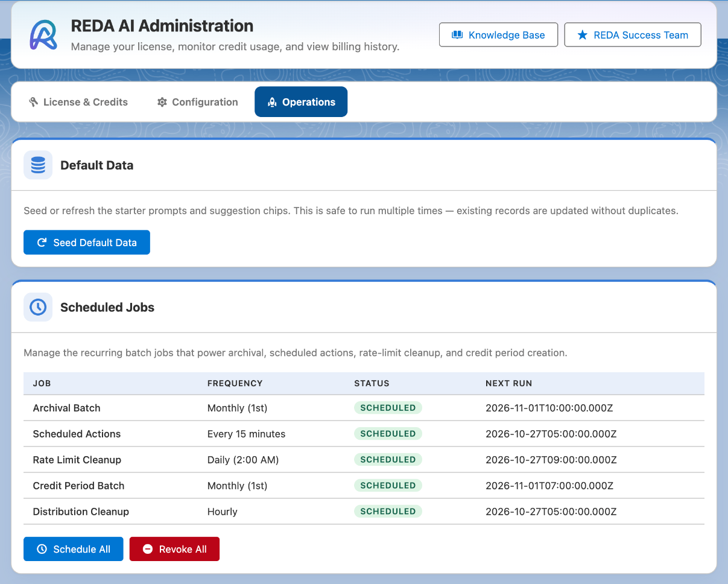Screen dimensions: 728x584
Task: Click the STATUS column header
Action: (x=372, y=383)
